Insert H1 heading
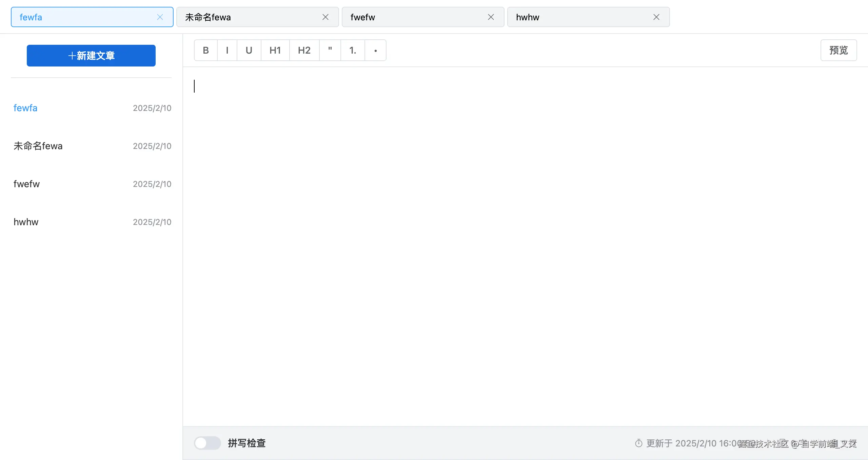This screenshot has width=868, height=460. tap(275, 50)
